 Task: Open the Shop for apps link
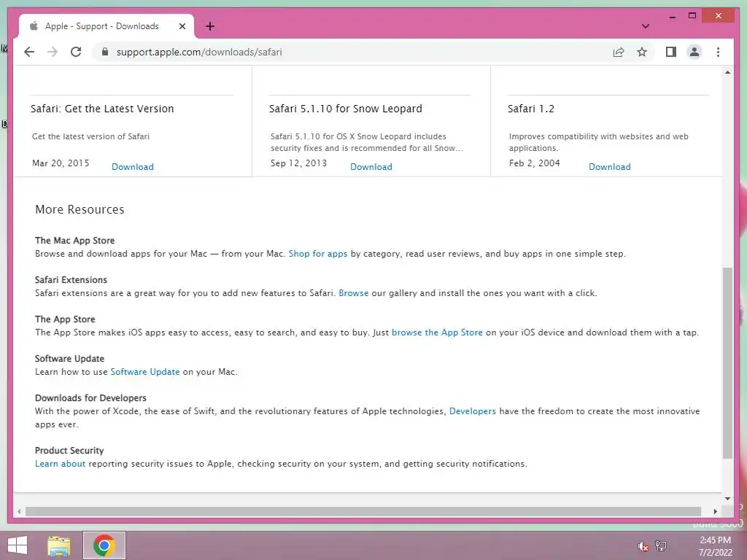coord(318,254)
